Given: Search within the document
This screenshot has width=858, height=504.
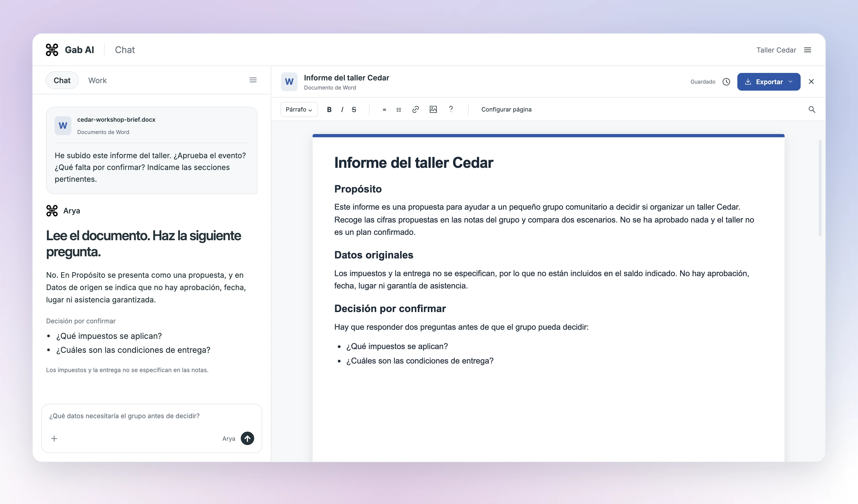Looking at the screenshot, I should [812, 109].
